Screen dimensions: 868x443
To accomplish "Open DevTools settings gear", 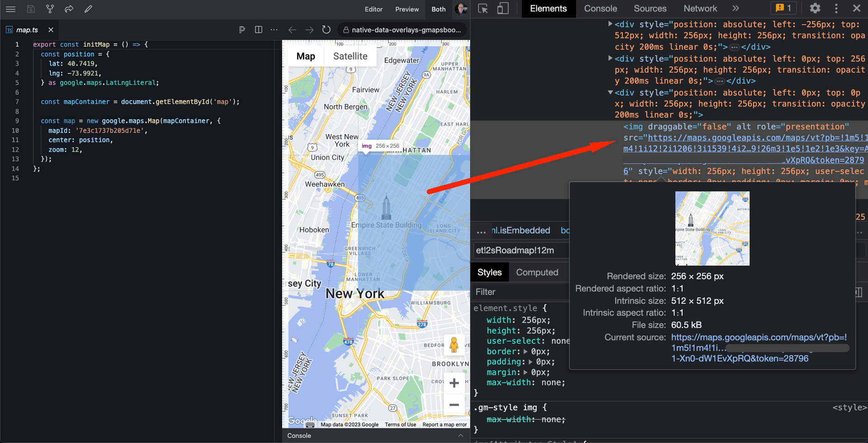I will tap(815, 9).
